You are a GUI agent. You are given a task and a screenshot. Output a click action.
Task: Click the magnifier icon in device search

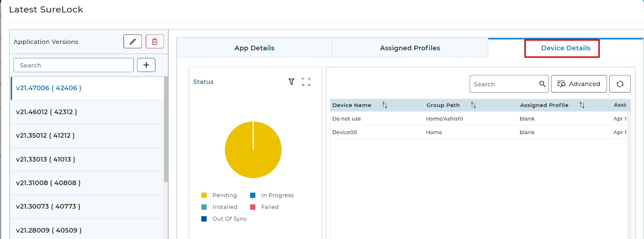pyautogui.click(x=542, y=84)
